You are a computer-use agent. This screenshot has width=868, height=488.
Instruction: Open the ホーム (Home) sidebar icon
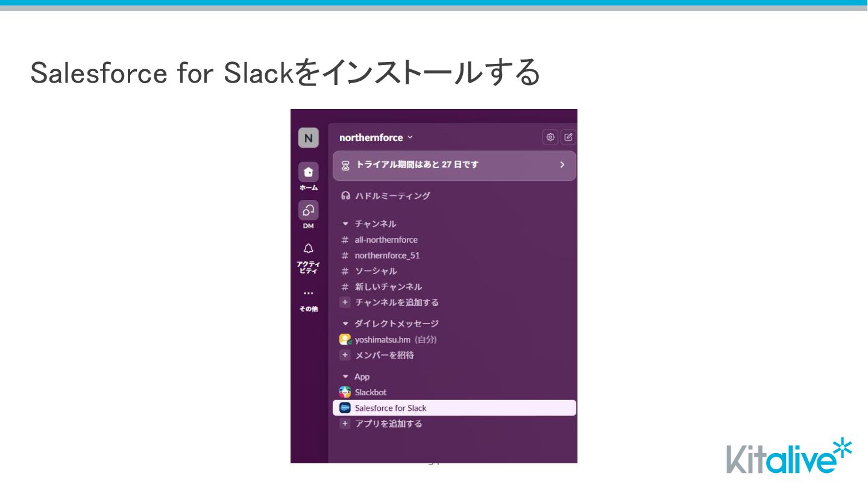coord(308,172)
